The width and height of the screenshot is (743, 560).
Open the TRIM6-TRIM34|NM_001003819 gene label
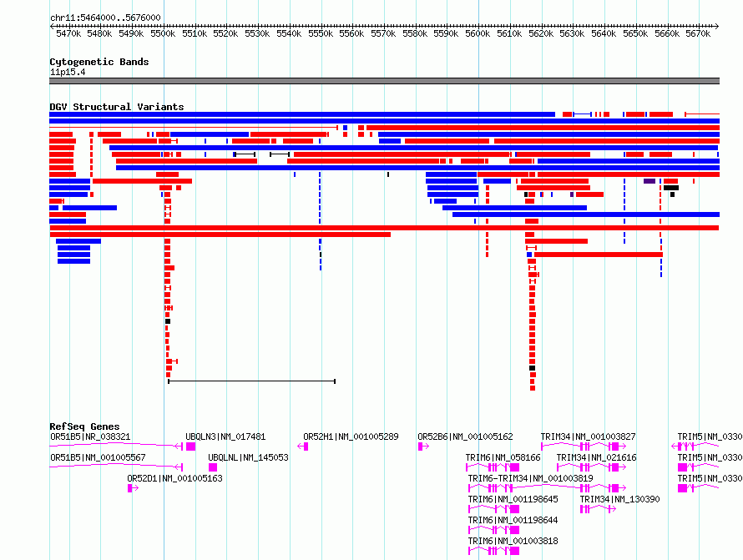530,478
